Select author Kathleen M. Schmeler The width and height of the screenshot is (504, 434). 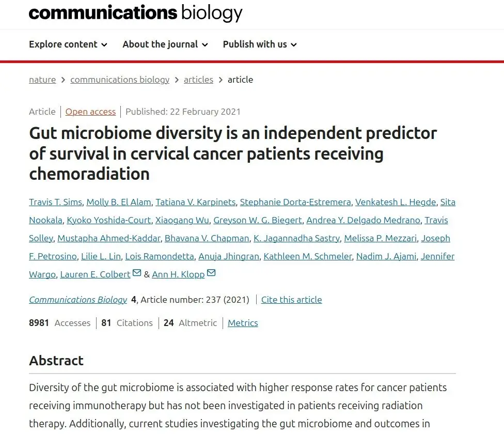(308, 256)
